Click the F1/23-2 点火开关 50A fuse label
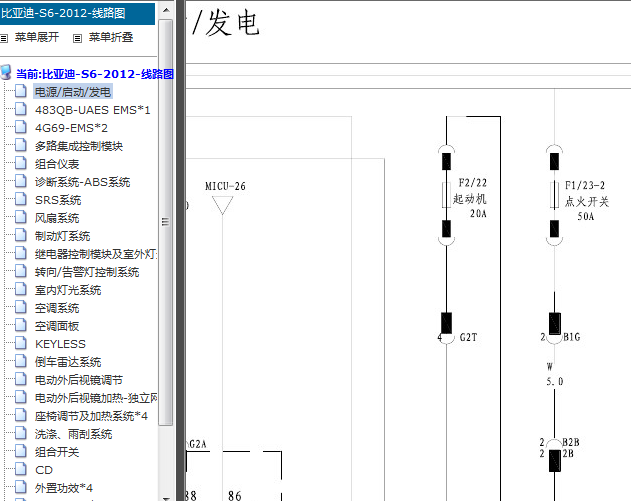Viewport: 631px width, 501px height. click(587, 201)
